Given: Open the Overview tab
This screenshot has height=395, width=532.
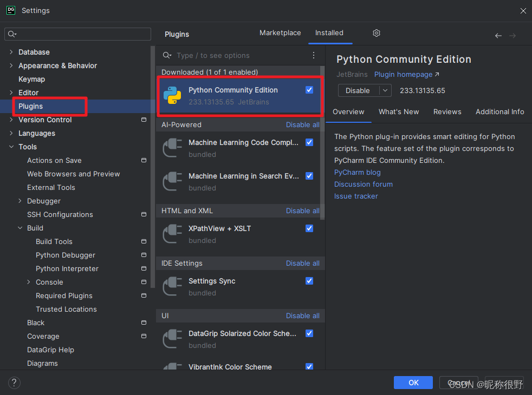Looking at the screenshot, I should point(348,112).
